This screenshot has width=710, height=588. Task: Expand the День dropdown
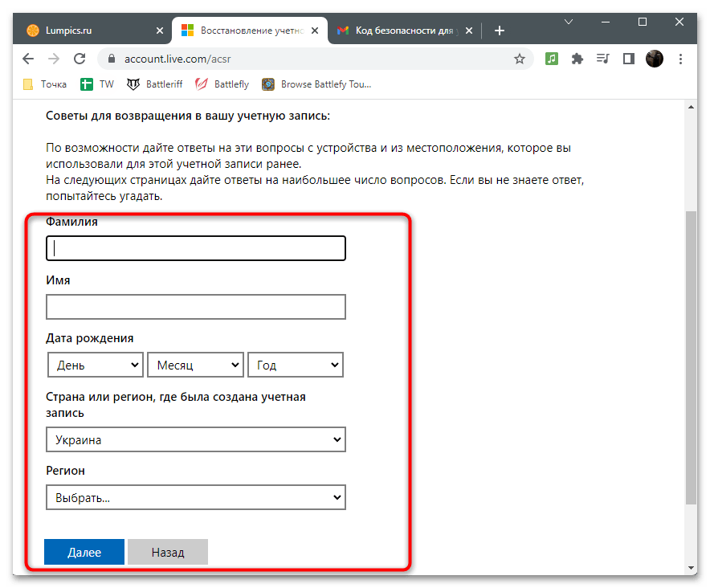96,365
